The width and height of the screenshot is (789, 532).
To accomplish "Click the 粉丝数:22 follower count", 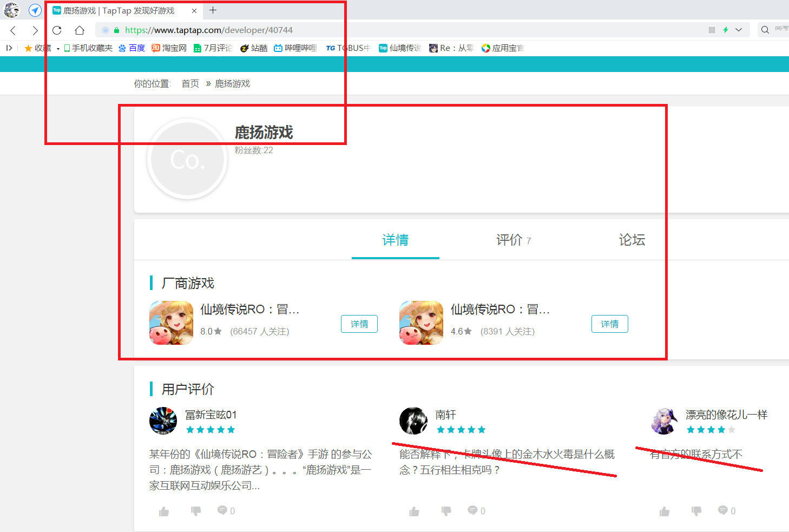I will (x=254, y=150).
